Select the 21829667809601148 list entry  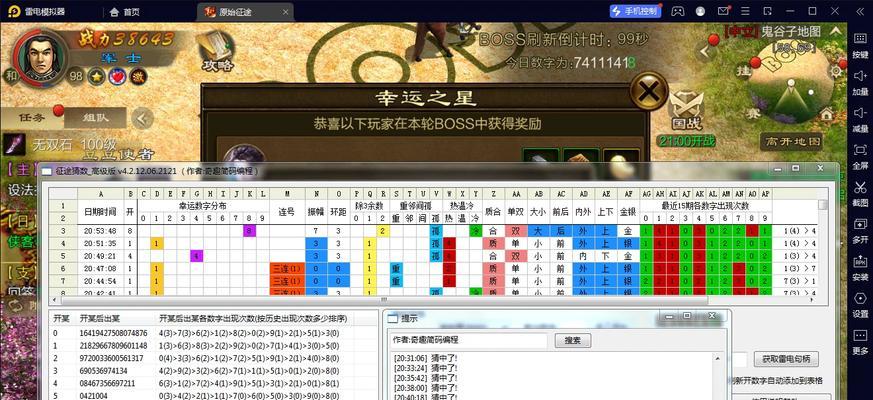point(114,346)
